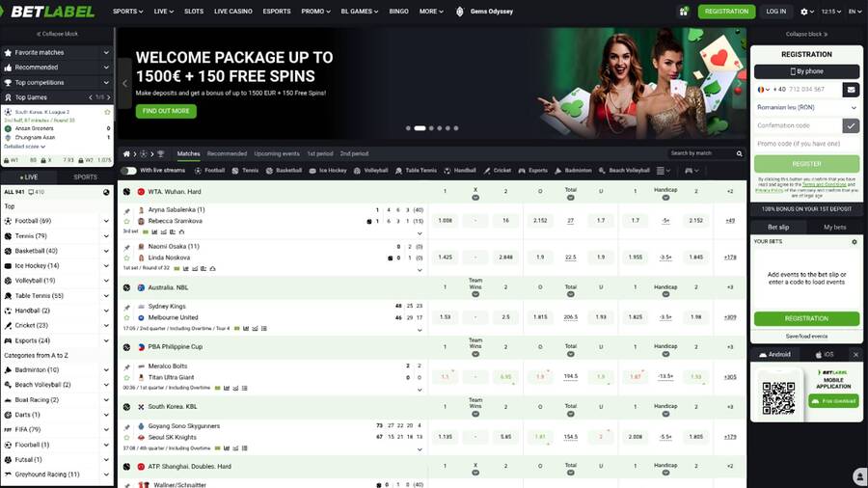Click the Gems Odyssey game icon
The height and width of the screenshot is (488, 868).
459,11
